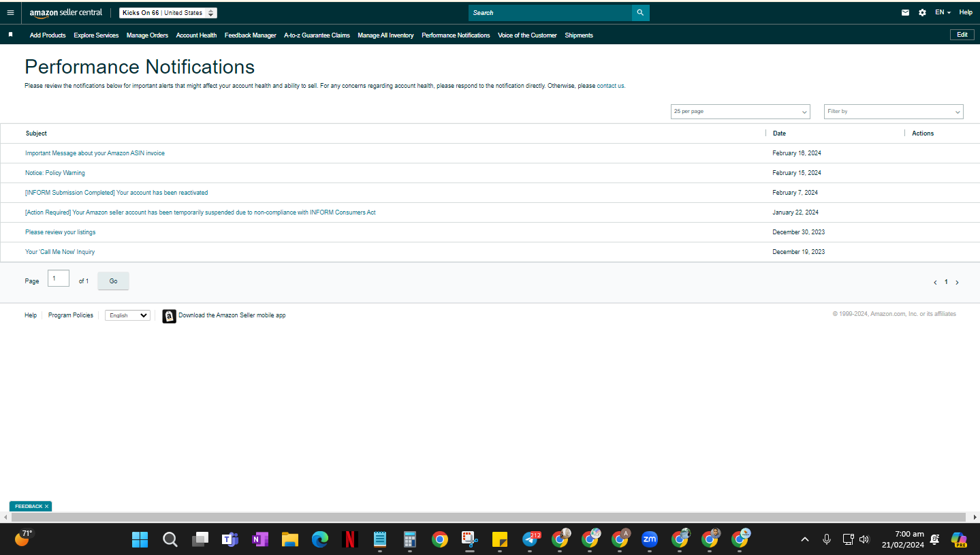Click the magnifier search button

640,12
